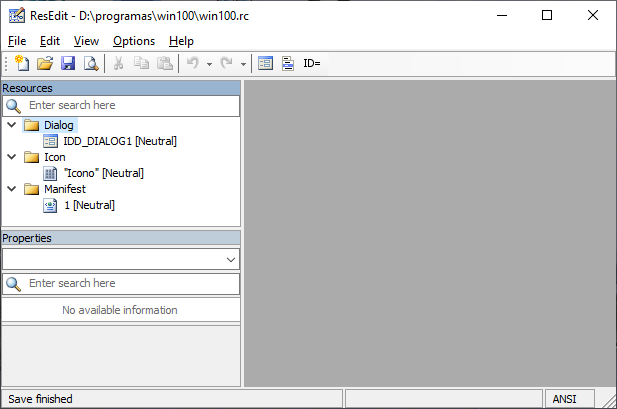This screenshot has width=617, height=409.
Task: Click the Undo arrow icon
Action: pos(193,63)
